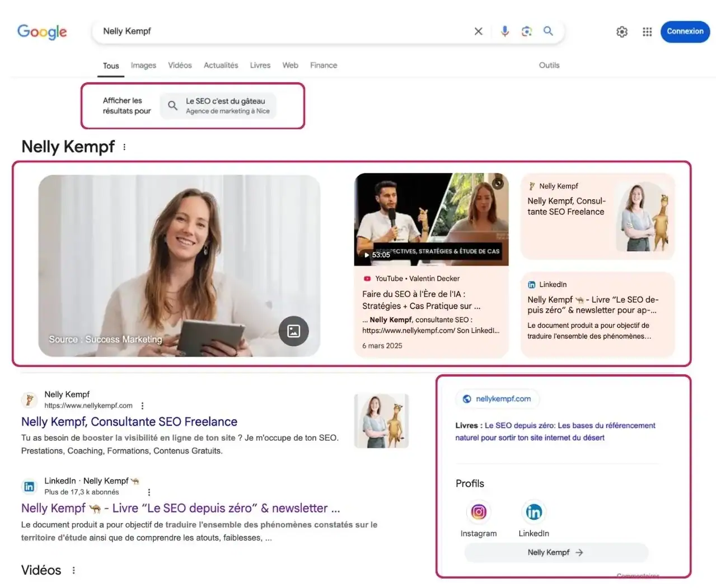
Task: Click the nellykempf.com chip in knowledge panel
Action: tap(497, 399)
